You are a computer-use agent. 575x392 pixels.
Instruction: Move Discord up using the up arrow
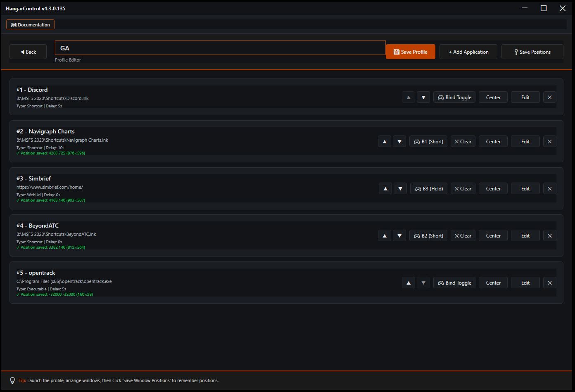pos(408,97)
